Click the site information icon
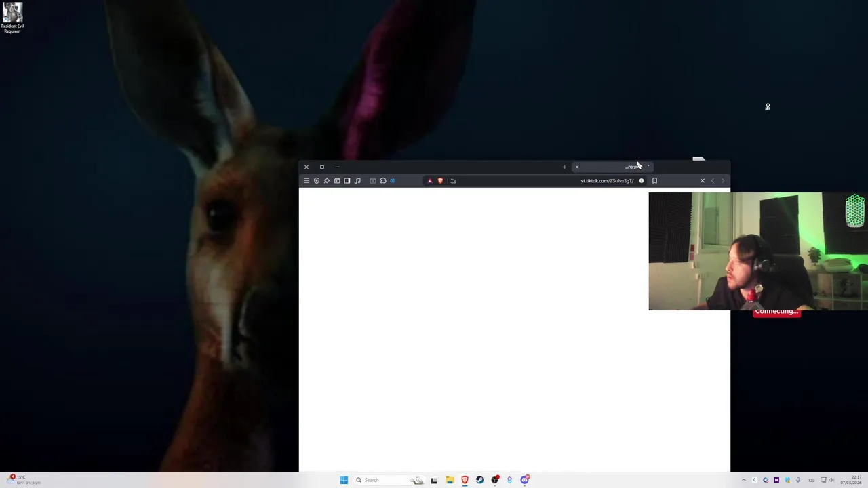Screen dimensions: 868x488 coord(642,181)
